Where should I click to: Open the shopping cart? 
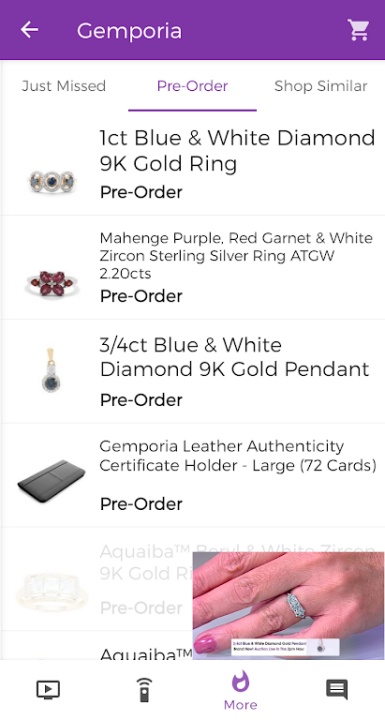click(x=358, y=30)
